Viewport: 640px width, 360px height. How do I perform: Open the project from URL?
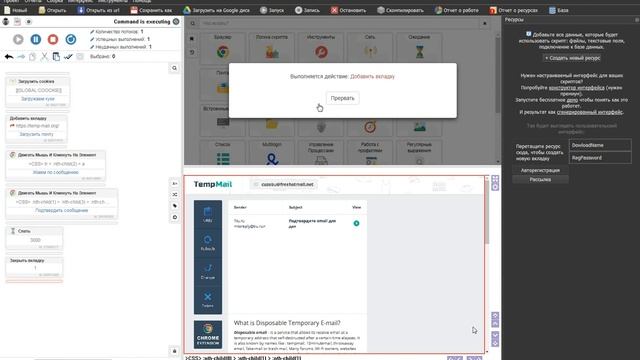[x=98, y=10]
